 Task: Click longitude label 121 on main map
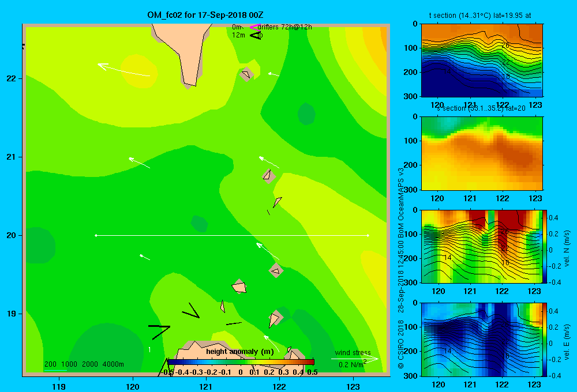(206, 386)
